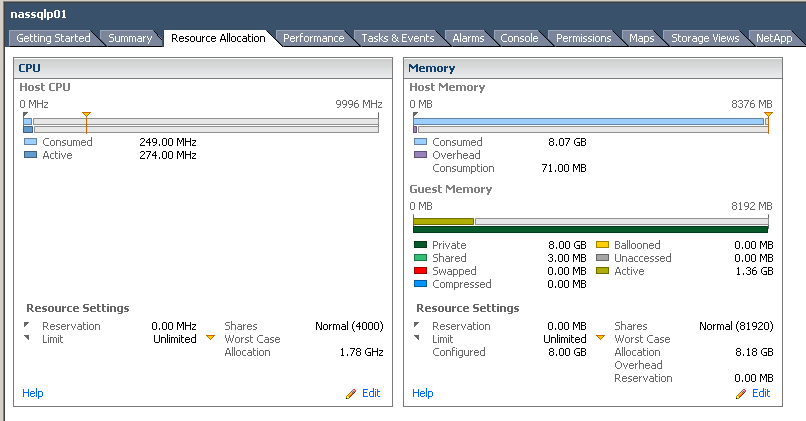This screenshot has width=806, height=421.
Task: Click the Configured 8.00 GB value
Action: 567,352
